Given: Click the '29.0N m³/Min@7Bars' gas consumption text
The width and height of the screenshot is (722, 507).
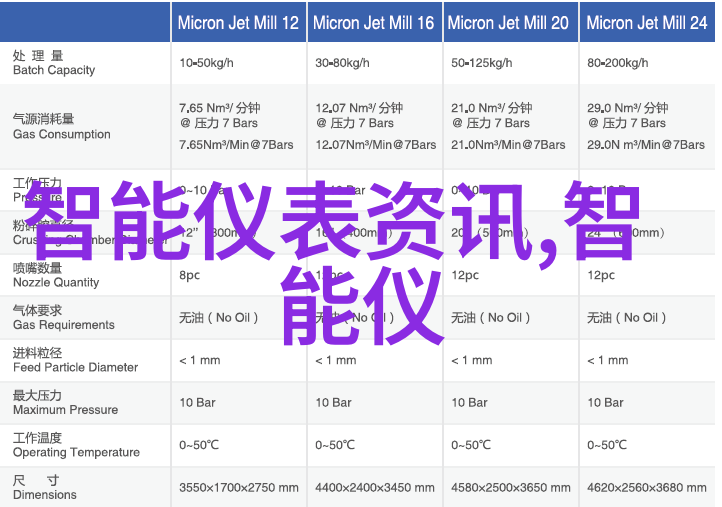Looking at the screenshot, I should [646, 145].
